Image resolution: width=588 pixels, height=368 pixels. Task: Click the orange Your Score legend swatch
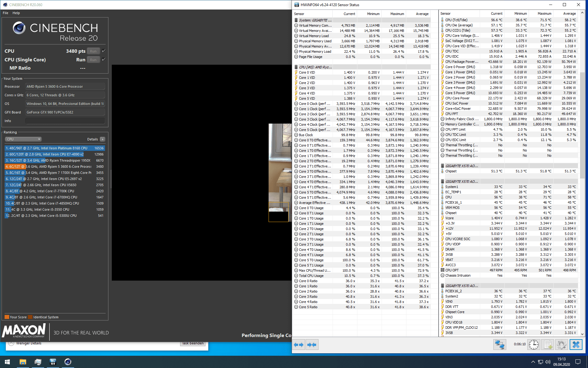pyautogui.click(x=7, y=317)
